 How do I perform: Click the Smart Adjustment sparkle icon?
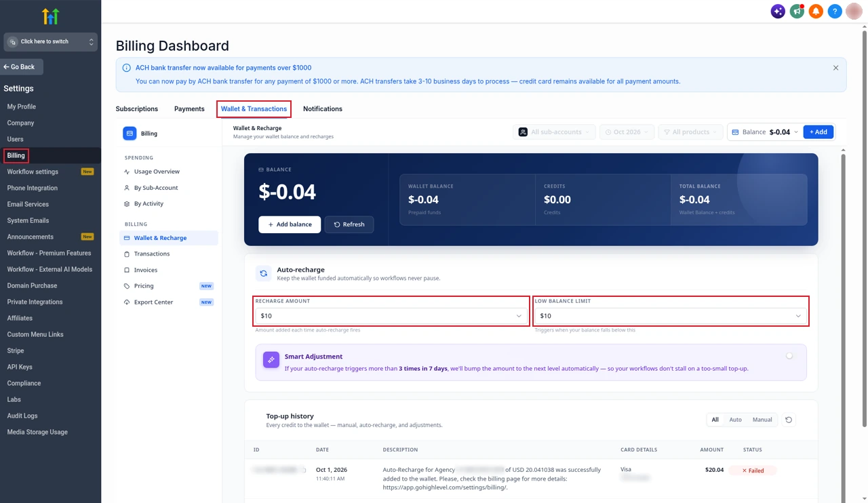tap(271, 360)
